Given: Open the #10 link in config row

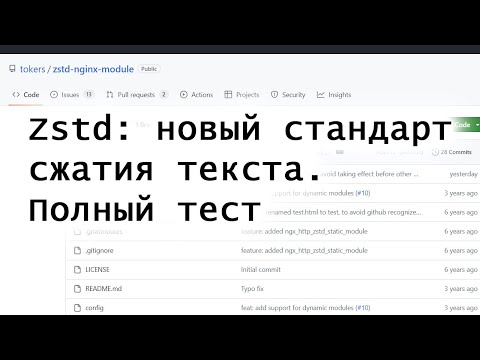Looking at the screenshot, I should pos(363,308).
